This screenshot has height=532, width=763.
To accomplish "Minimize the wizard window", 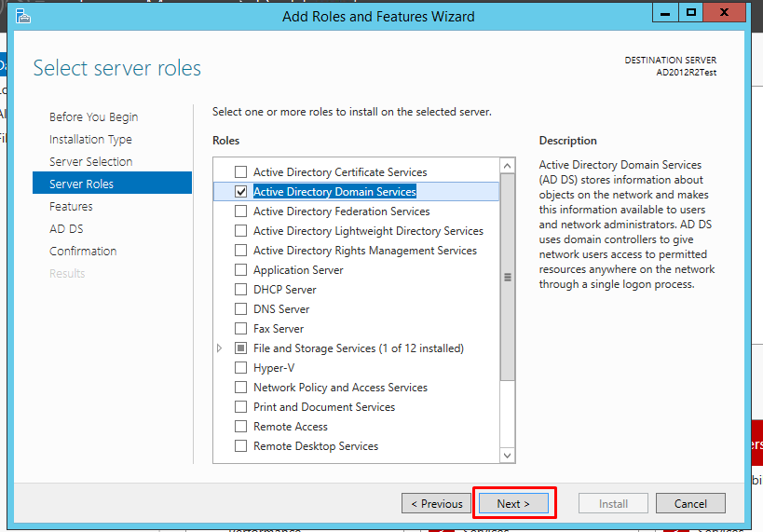I will (x=664, y=13).
